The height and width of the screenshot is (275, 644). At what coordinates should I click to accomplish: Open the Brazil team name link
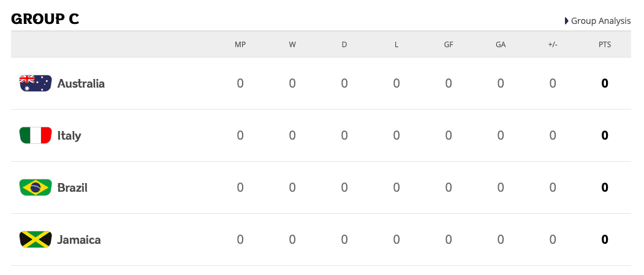point(72,187)
